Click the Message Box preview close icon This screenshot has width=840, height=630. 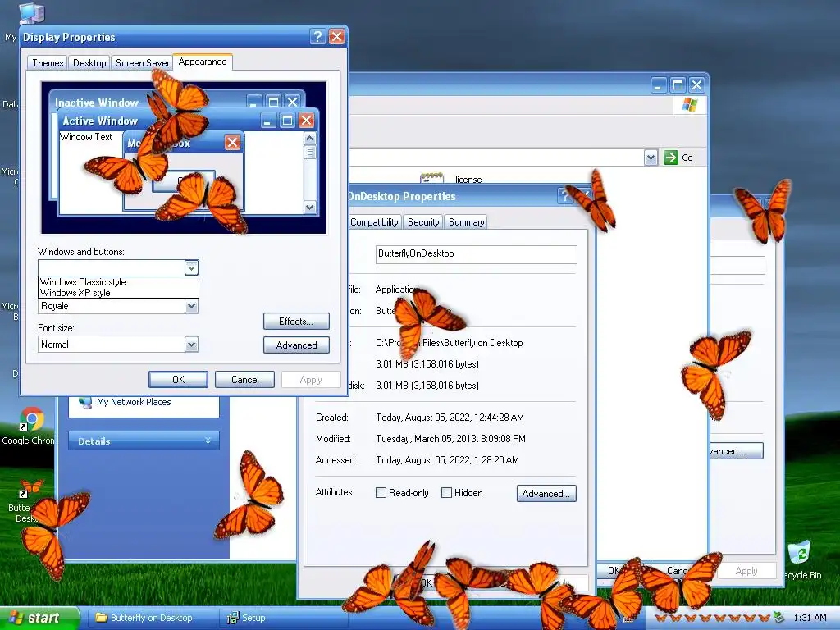coord(232,143)
